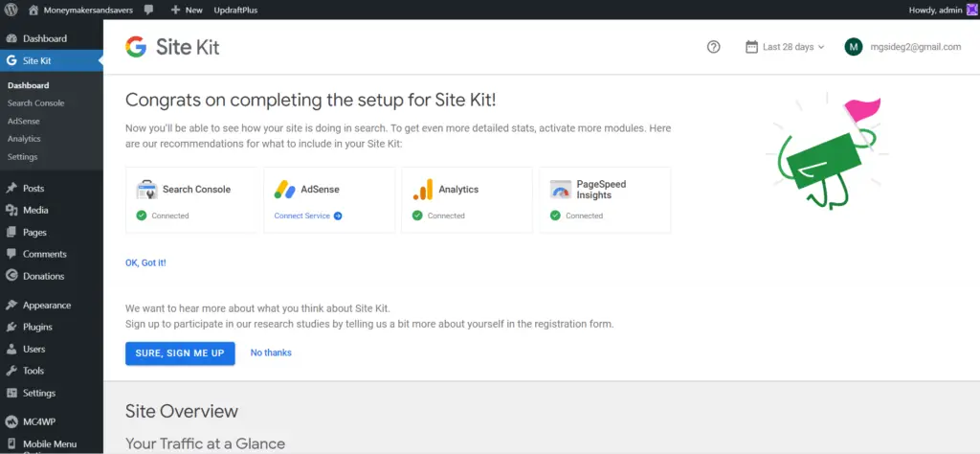The height and width of the screenshot is (454, 980).
Task: Expand the Last 28 days date range
Action: click(785, 47)
